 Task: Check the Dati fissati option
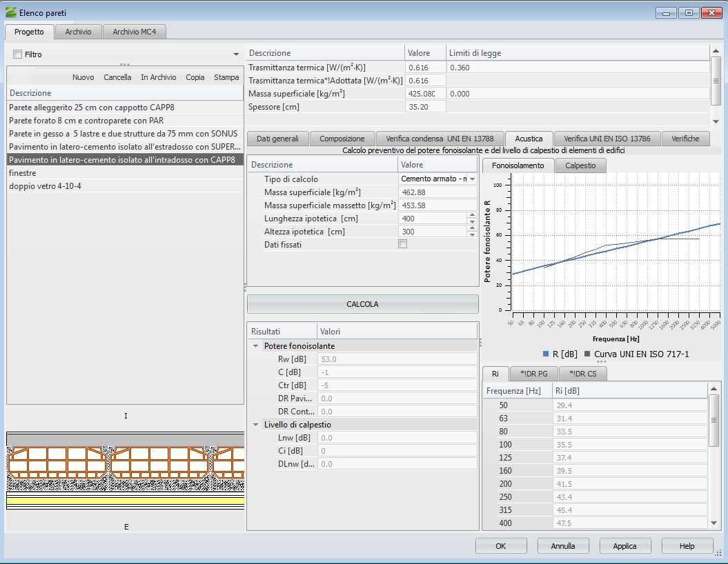point(403,244)
